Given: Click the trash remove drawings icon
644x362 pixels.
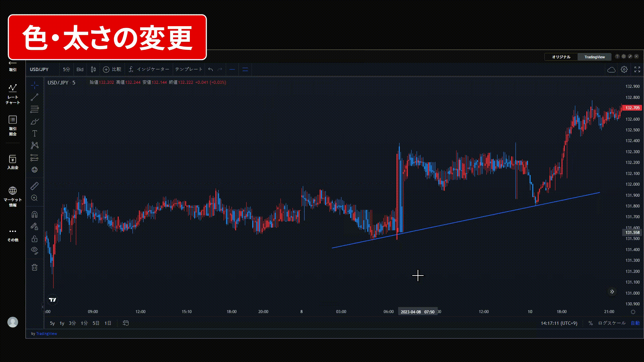Looking at the screenshot, I should tap(35, 267).
